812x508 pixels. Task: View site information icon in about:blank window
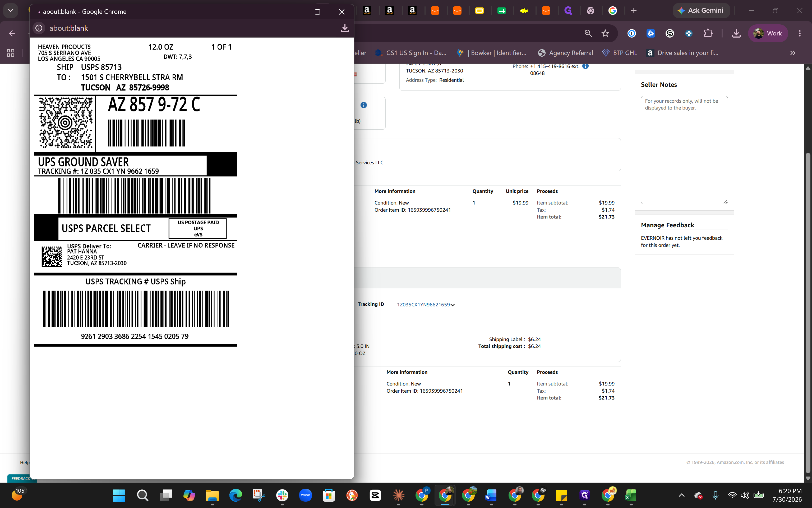[39, 28]
